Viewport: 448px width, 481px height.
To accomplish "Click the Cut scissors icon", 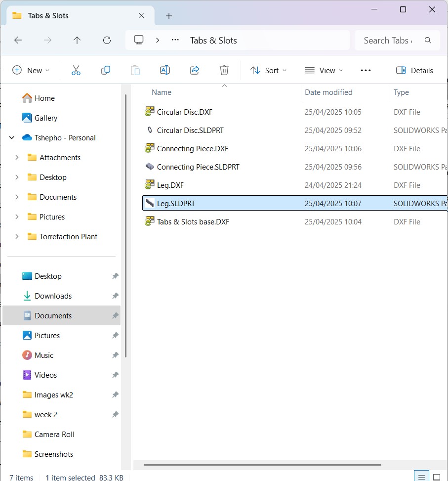I will (76, 70).
